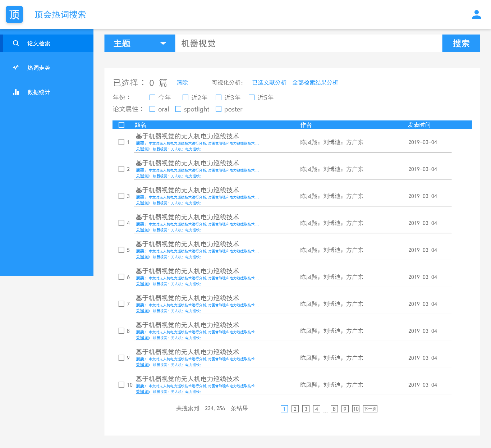Select the checkbox for result row 1

[121, 142]
